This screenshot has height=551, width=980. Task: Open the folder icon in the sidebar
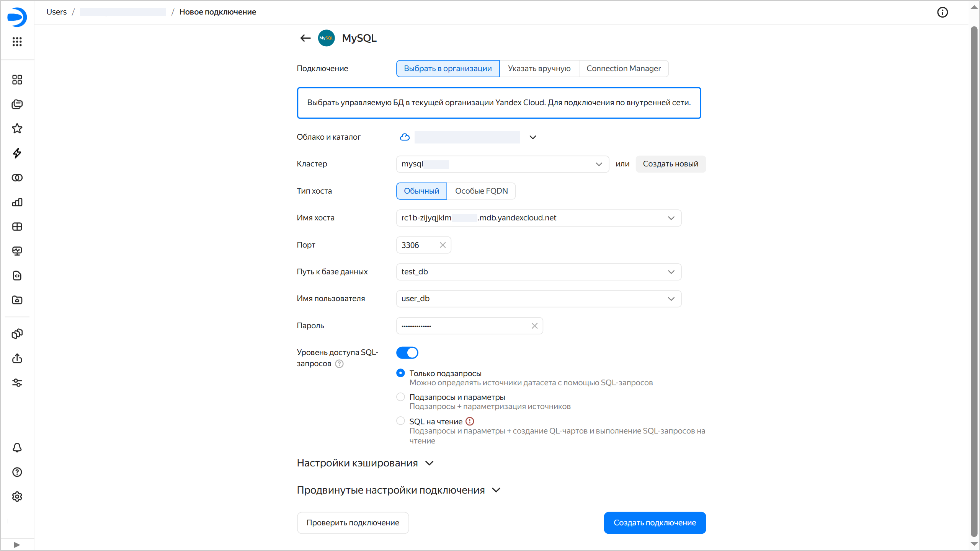pos(17,300)
